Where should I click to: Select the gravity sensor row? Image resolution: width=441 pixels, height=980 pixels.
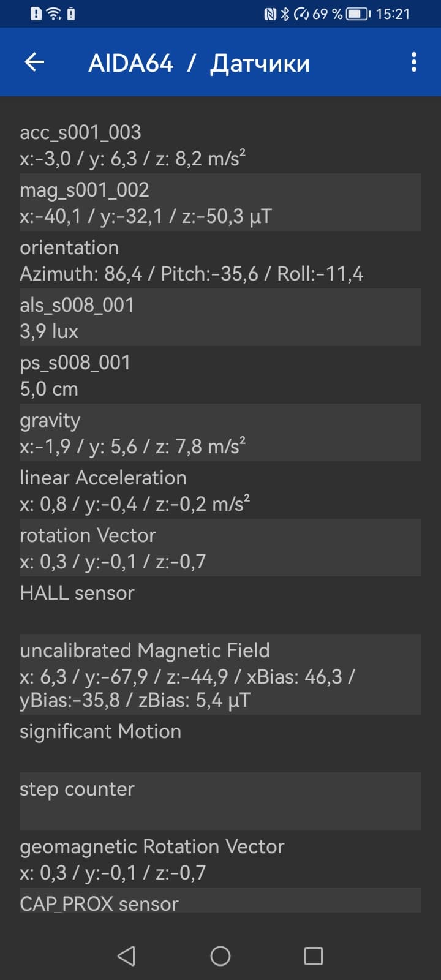point(221,433)
